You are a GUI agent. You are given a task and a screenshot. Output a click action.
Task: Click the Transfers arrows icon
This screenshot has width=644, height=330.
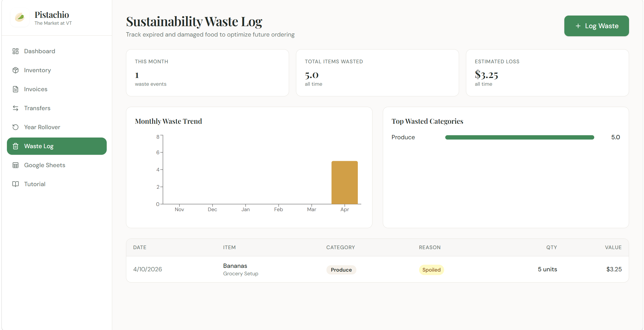click(x=16, y=108)
